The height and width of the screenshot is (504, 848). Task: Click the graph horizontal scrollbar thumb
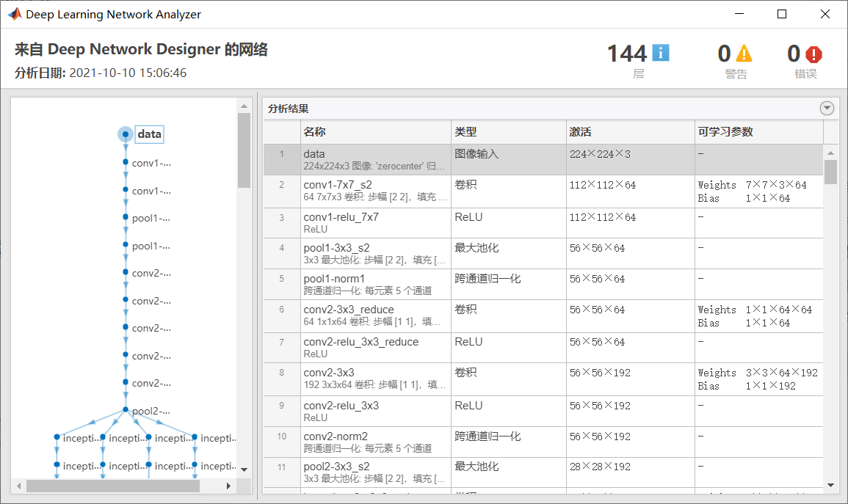[113, 486]
